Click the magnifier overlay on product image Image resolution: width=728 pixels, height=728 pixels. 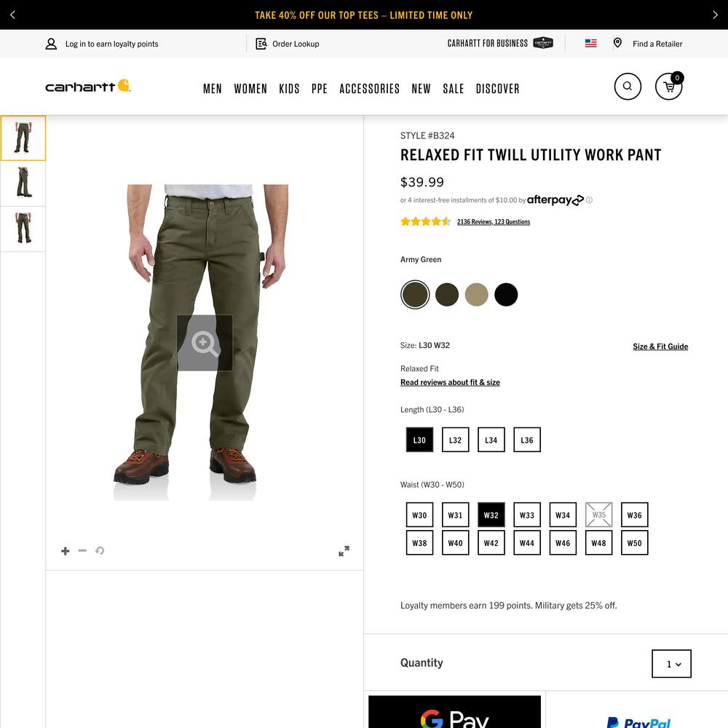(205, 343)
